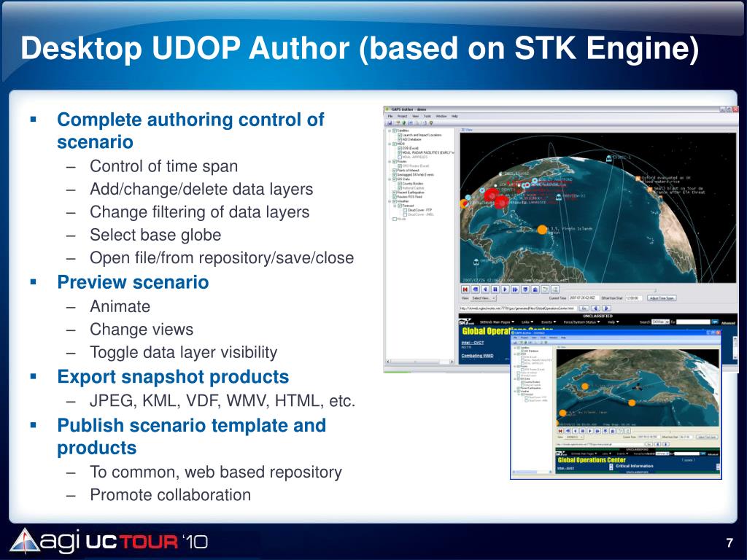Open the File menu in the demo window
This screenshot has width=747, height=560.
coord(390,116)
